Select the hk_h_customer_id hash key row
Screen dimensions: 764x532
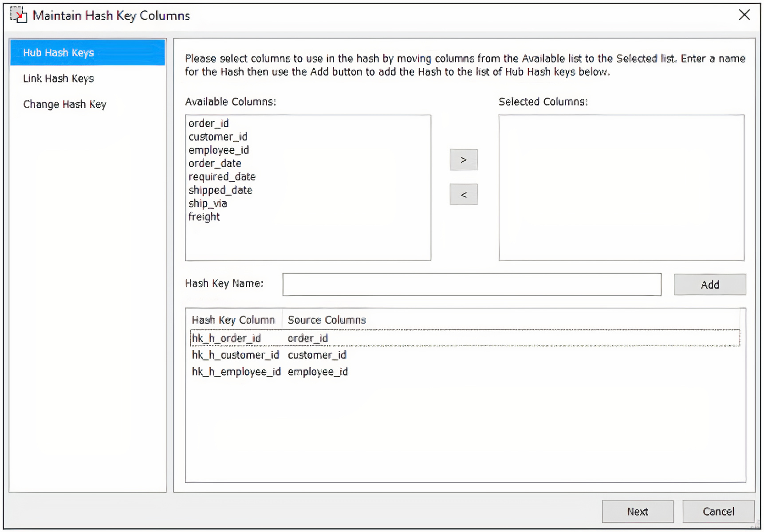pos(465,355)
